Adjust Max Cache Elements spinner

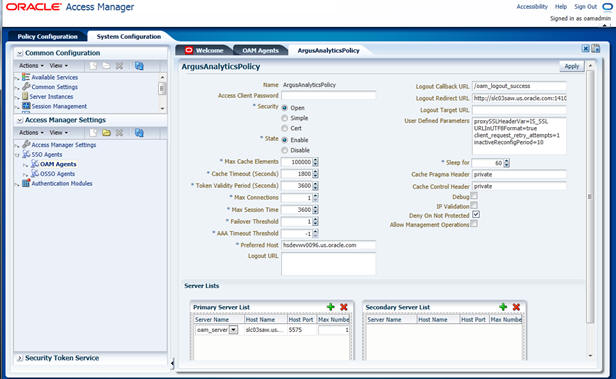coord(315,162)
